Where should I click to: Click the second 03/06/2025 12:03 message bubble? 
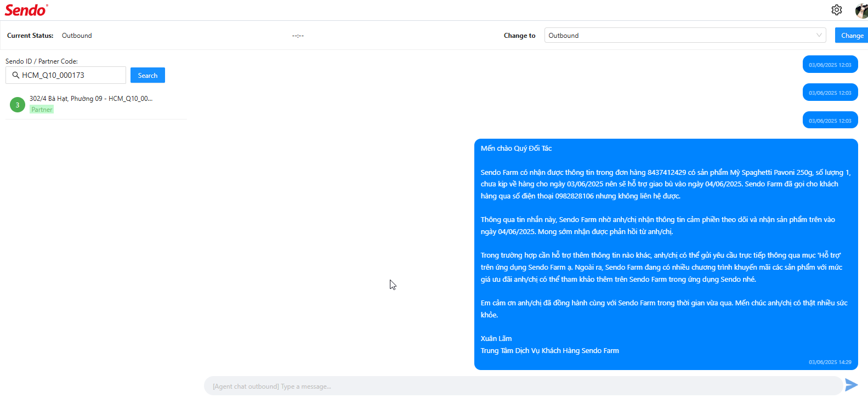click(830, 93)
